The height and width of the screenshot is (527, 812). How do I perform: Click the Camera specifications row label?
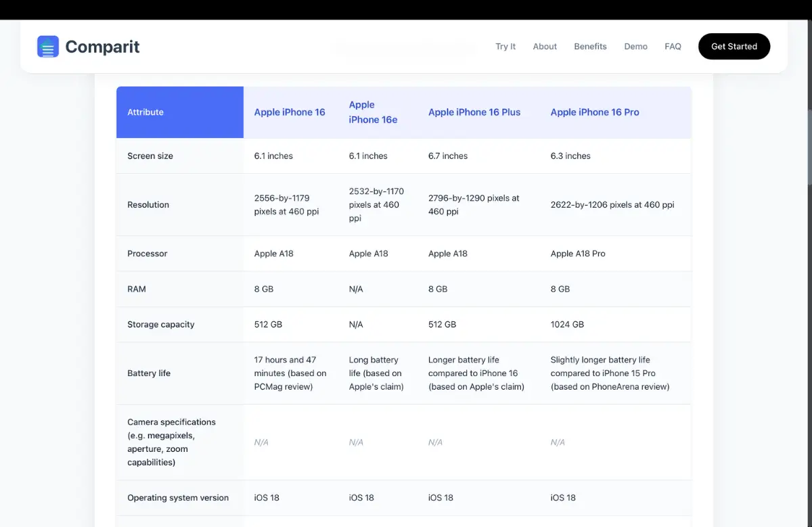[x=171, y=442]
